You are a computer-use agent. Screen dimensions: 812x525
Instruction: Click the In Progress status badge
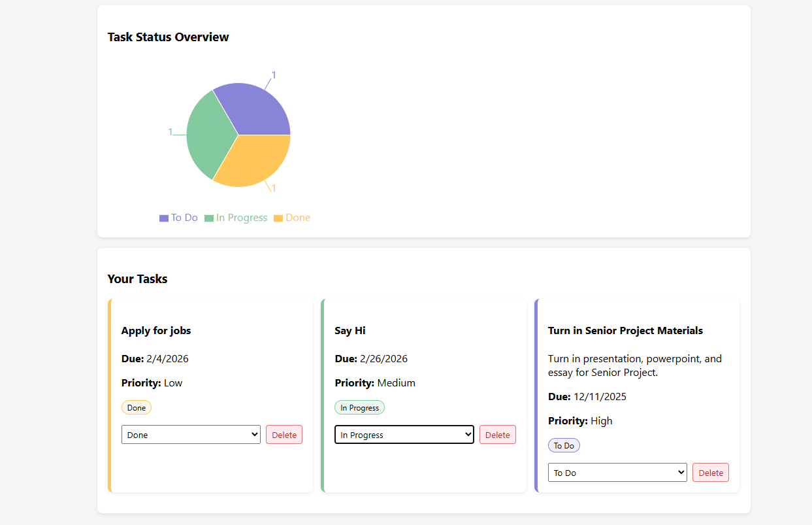pyautogui.click(x=359, y=408)
